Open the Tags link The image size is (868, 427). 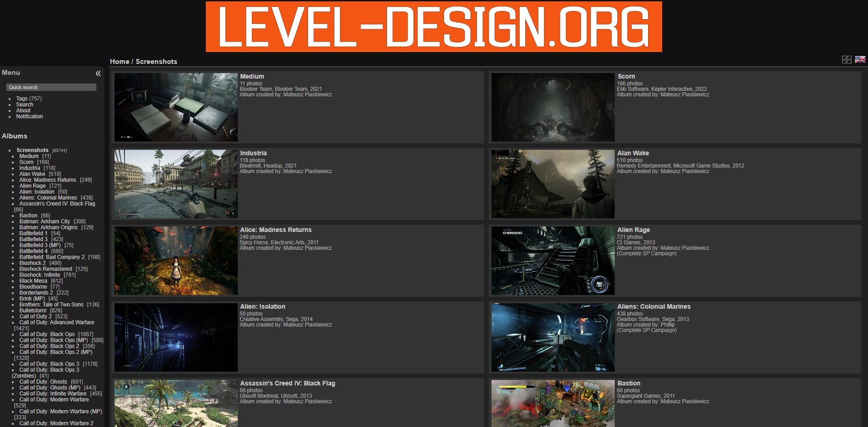click(22, 99)
